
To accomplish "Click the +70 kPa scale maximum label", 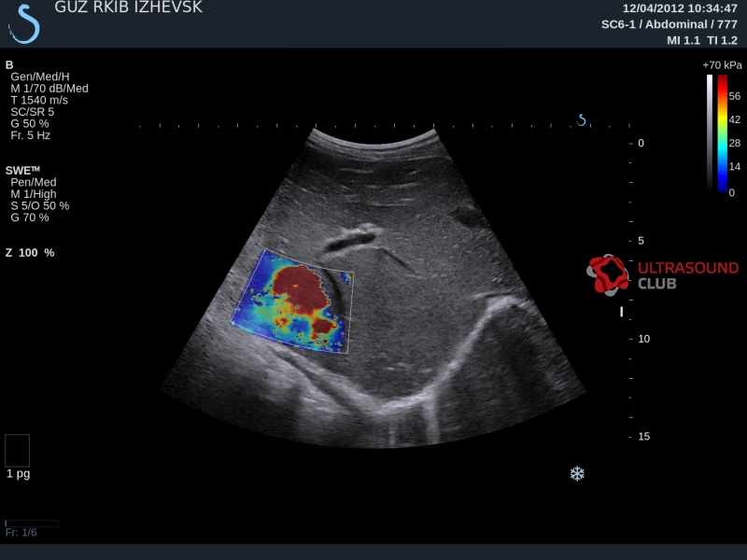I will 722,65.
